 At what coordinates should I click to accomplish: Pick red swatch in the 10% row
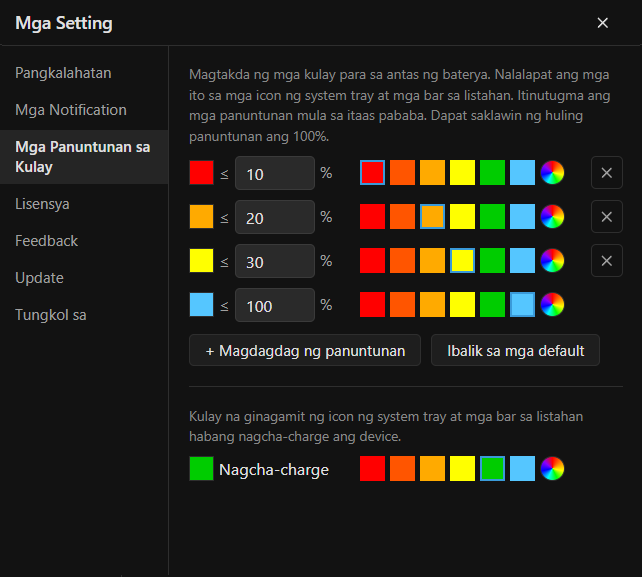pos(372,172)
